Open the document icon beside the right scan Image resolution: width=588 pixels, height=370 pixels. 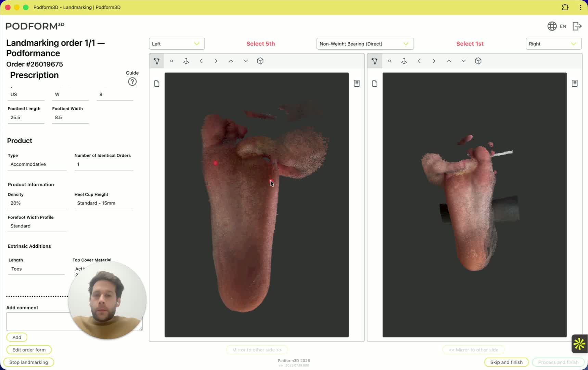point(375,84)
